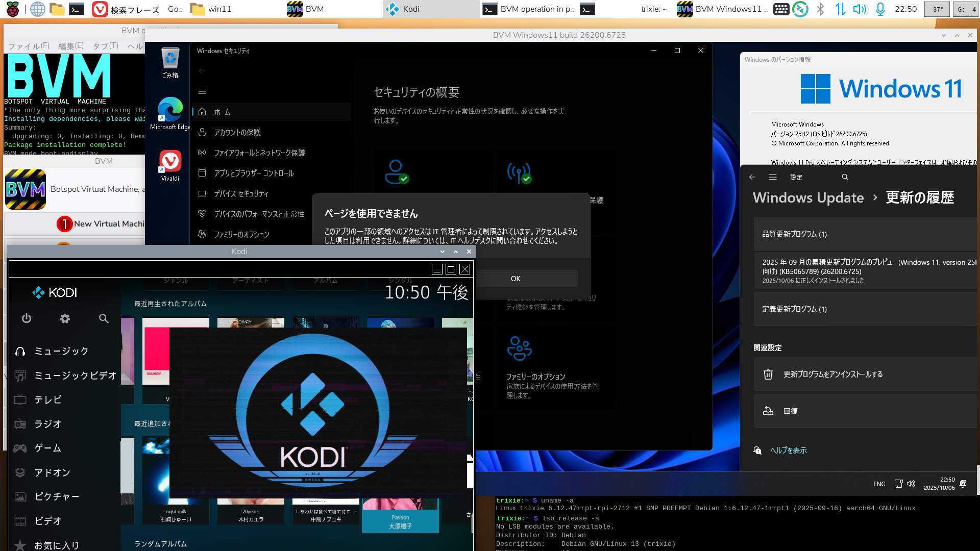
Task: Click Kodi search magnifier icon
Action: (104, 319)
